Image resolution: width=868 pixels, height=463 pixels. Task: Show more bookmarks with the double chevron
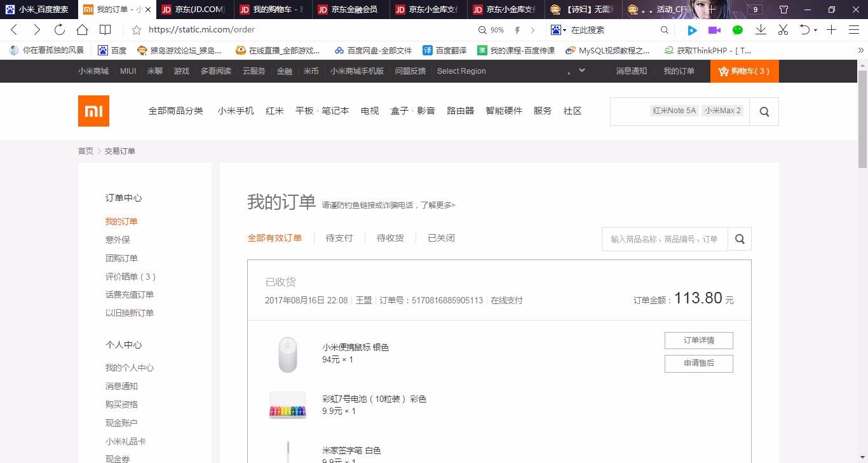(861, 50)
